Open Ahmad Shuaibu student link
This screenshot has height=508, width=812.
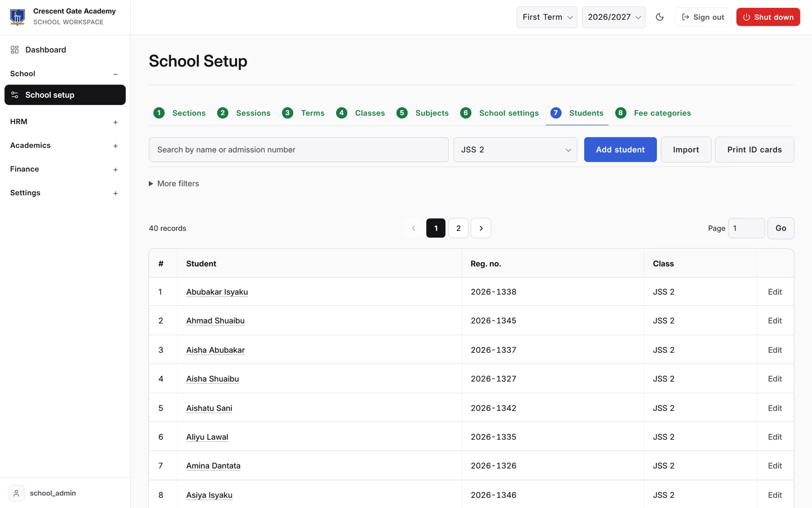tap(215, 321)
